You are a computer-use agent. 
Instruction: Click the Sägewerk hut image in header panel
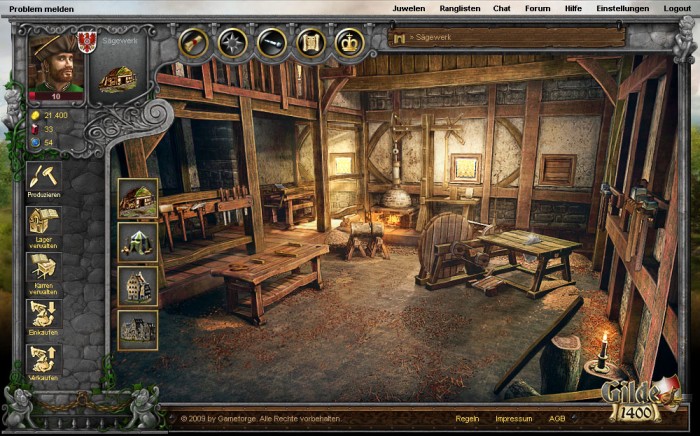[x=118, y=79]
